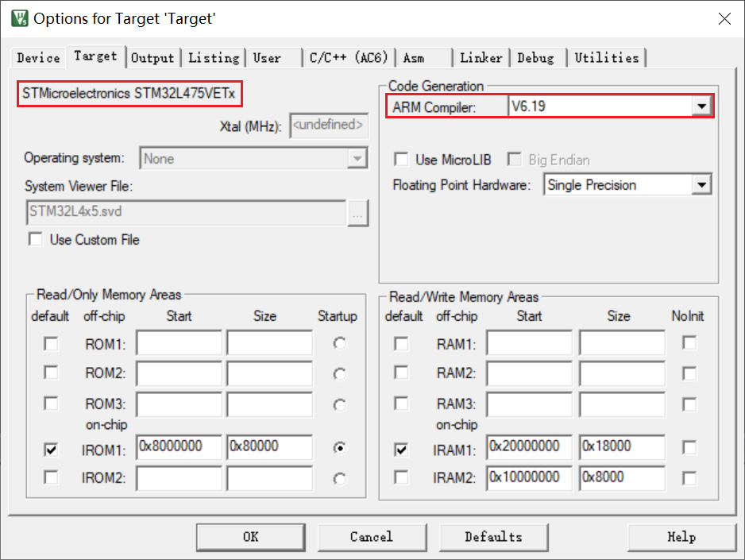The height and width of the screenshot is (560, 745).
Task: Go to the Listing tab
Action: click(214, 58)
